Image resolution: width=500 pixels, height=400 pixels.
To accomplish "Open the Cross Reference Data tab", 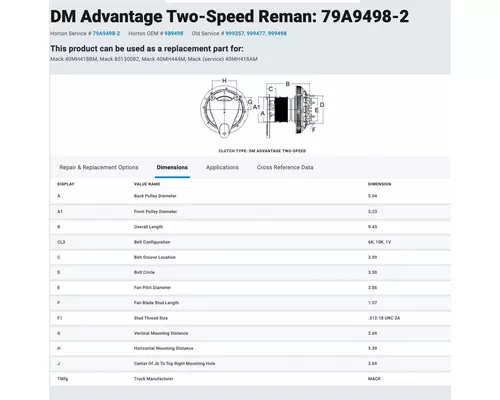I will click(285, 167).
